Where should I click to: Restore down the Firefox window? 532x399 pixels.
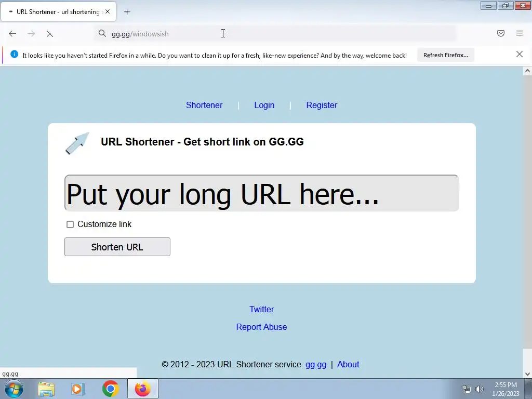(x=506, y=6)
